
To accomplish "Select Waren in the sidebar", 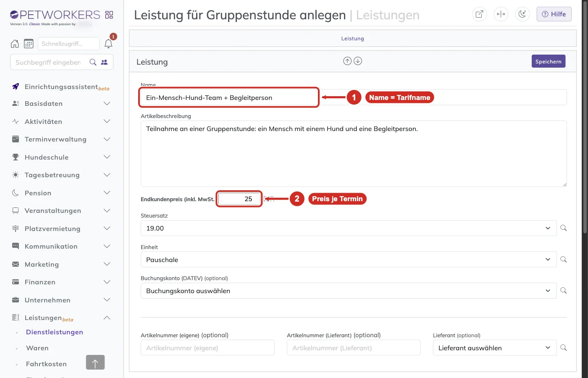I will click(x=37, y=348).
